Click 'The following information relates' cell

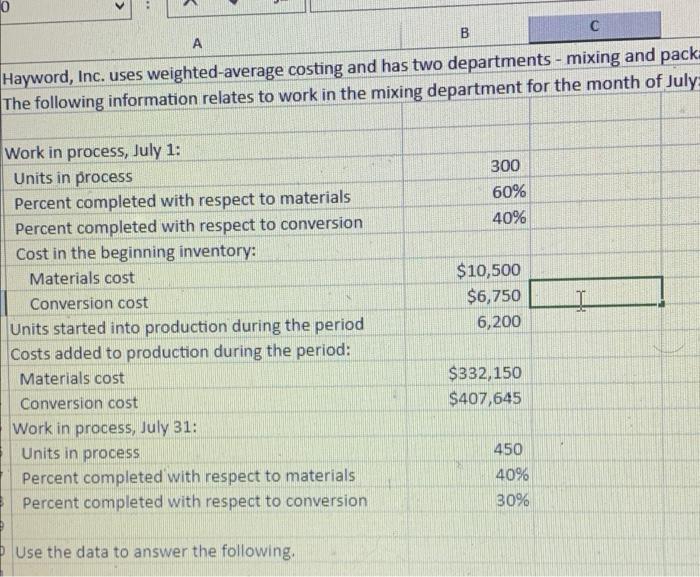click(x=350, y=94)
